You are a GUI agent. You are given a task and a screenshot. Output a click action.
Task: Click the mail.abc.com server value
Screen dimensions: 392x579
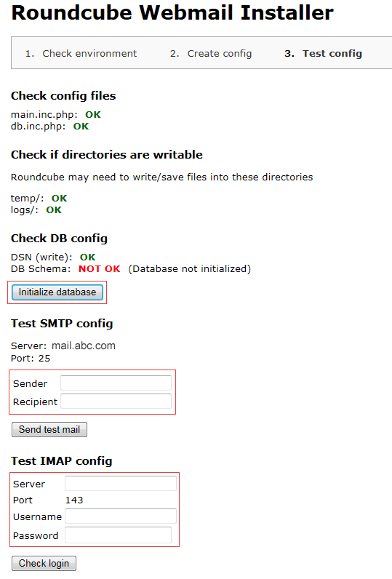pyautogui.click(x=84, y=346)
